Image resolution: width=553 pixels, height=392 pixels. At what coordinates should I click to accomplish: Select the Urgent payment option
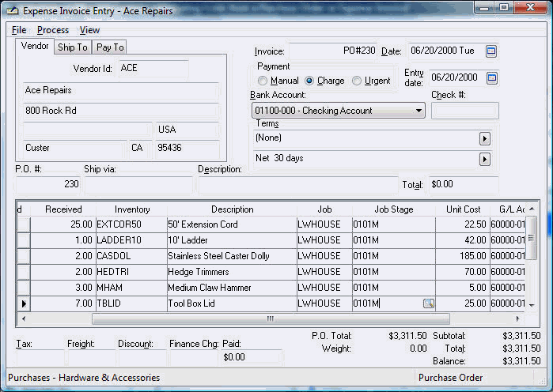(357, 81)
